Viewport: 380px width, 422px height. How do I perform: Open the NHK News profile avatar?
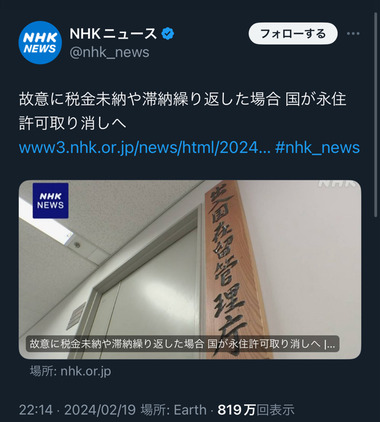[x=40, y=42]
